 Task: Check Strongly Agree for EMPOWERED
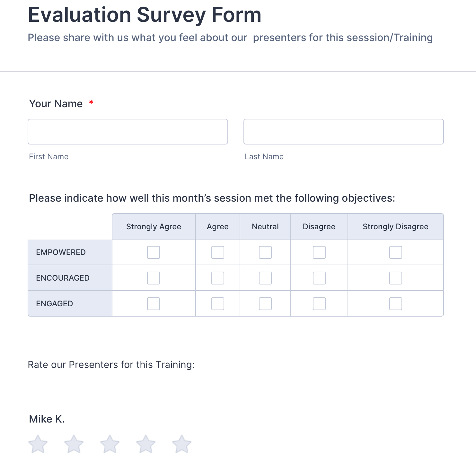(154, 252)
